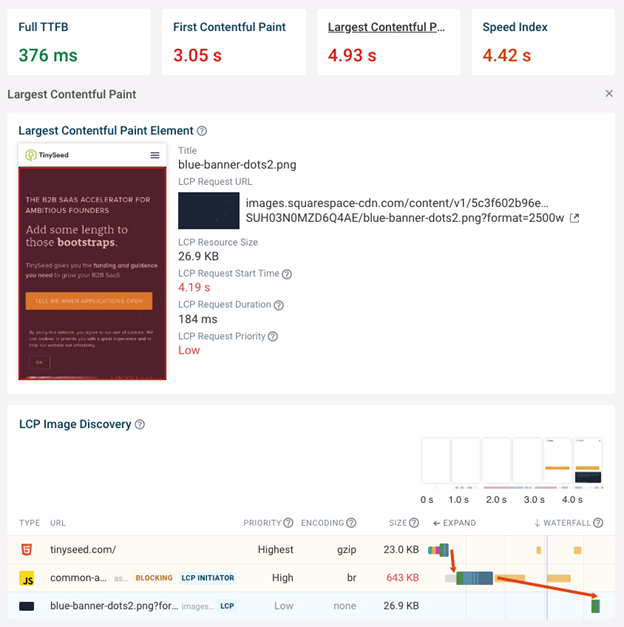Open the squarespace-cdn LCP request URL
624x627 pixels.
point(405,210)
